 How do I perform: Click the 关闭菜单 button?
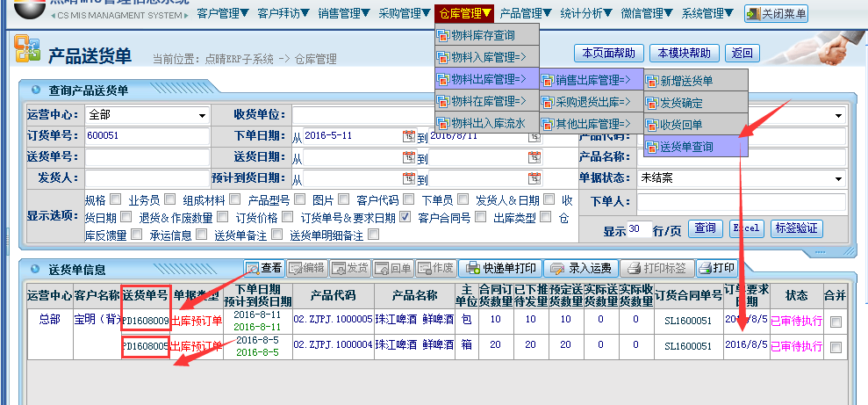777,14
